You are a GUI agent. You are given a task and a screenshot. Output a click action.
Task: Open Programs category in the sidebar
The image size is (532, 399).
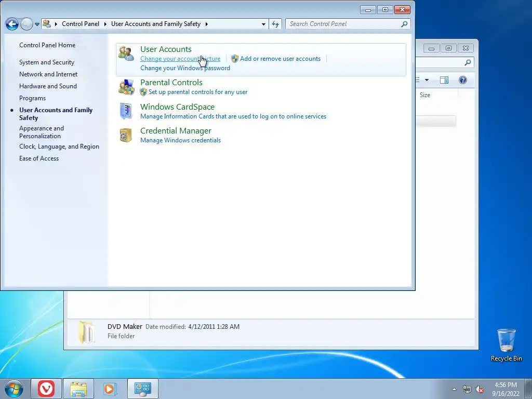[32, 98]
